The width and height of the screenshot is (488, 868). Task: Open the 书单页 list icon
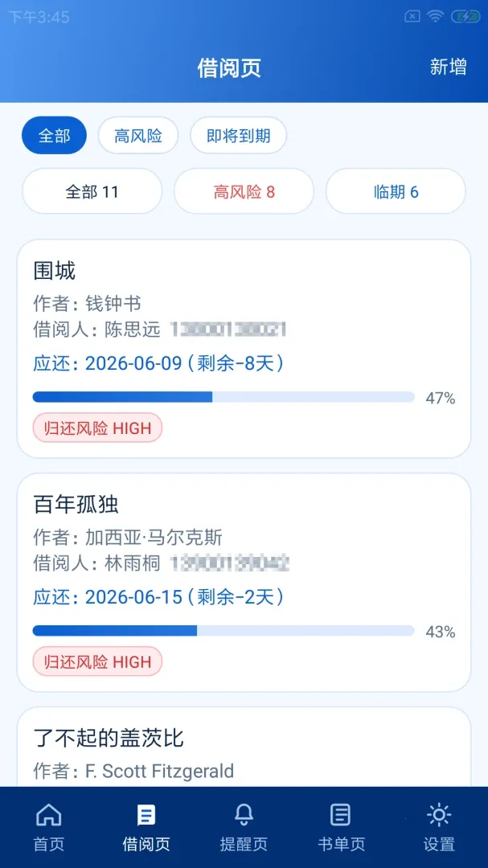coord(341,815)
